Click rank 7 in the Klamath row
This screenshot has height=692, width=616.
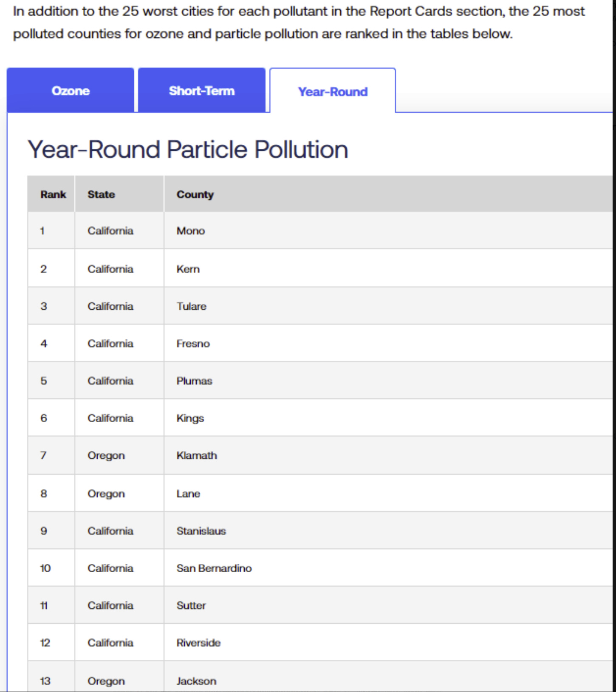[43, 455]
